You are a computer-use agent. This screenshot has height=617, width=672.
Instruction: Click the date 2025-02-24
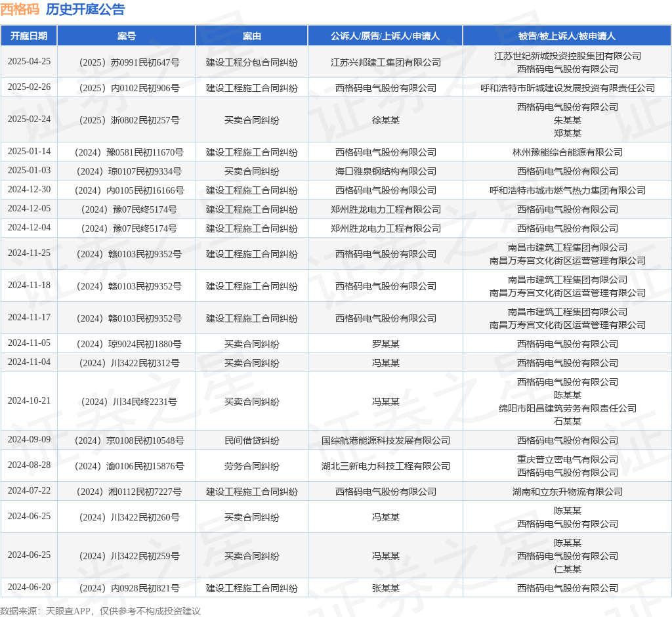(29, 119)
